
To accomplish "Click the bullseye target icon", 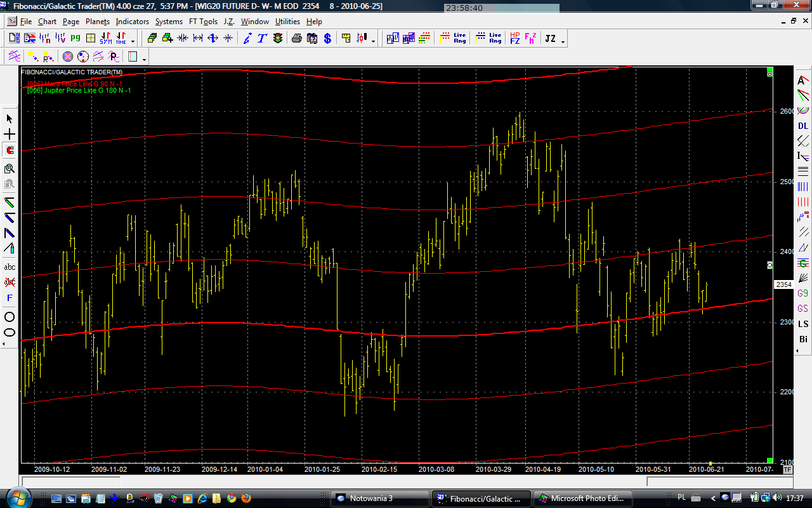I will [67, 57].
